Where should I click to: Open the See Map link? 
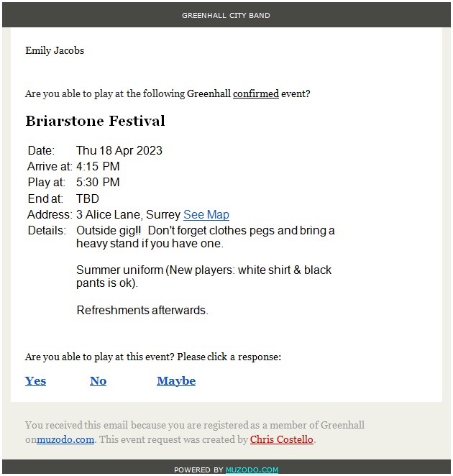coord(206,215)
